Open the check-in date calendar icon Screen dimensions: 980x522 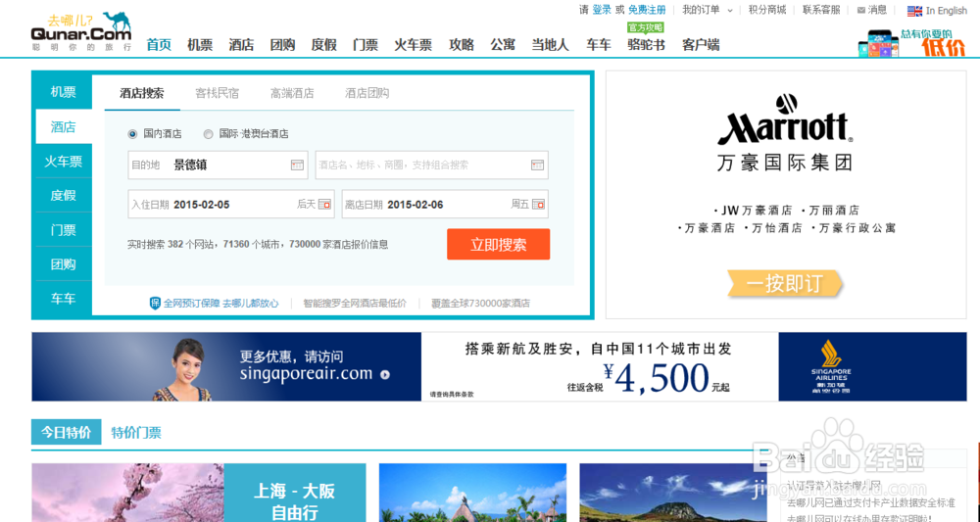pos(324,204)
